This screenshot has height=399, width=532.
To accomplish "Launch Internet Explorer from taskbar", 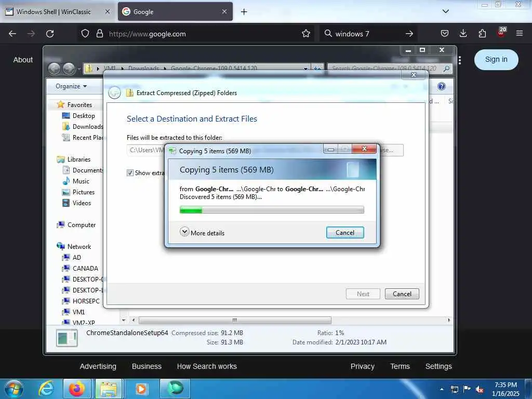I will [x=46, y=389].
